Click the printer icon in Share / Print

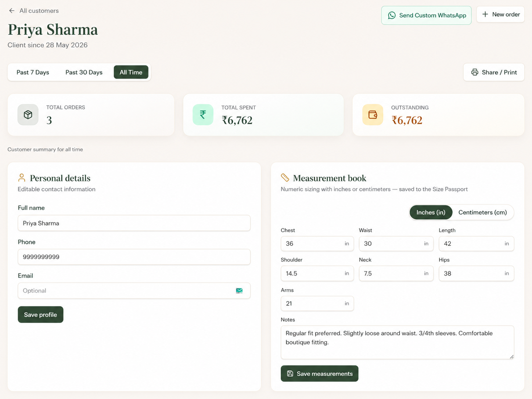pos(475,72)
